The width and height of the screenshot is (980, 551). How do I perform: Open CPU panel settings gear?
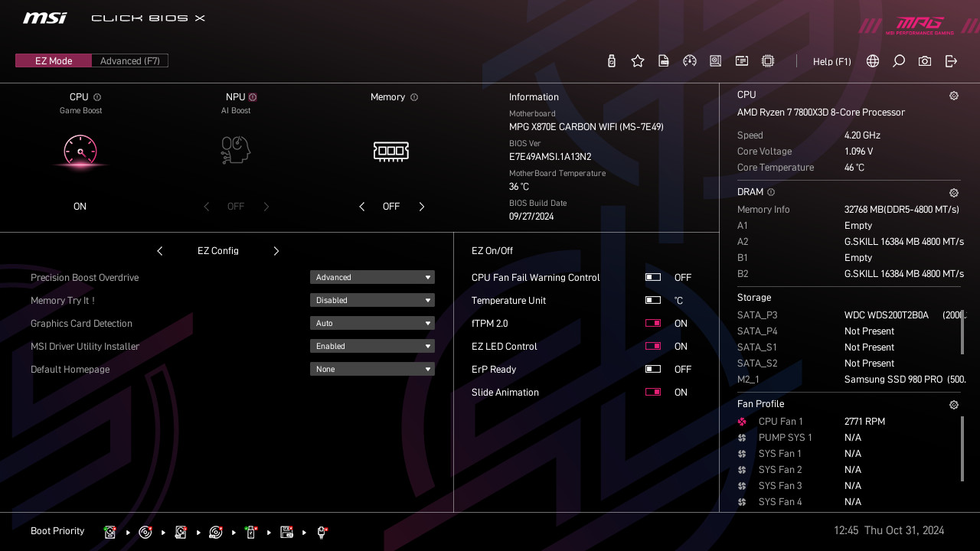(954, 96)
